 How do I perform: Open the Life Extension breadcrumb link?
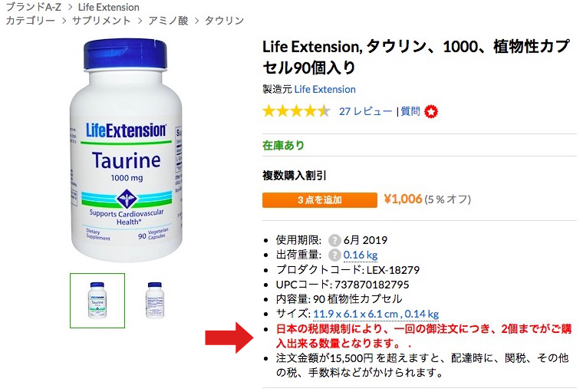coord(109,7)
